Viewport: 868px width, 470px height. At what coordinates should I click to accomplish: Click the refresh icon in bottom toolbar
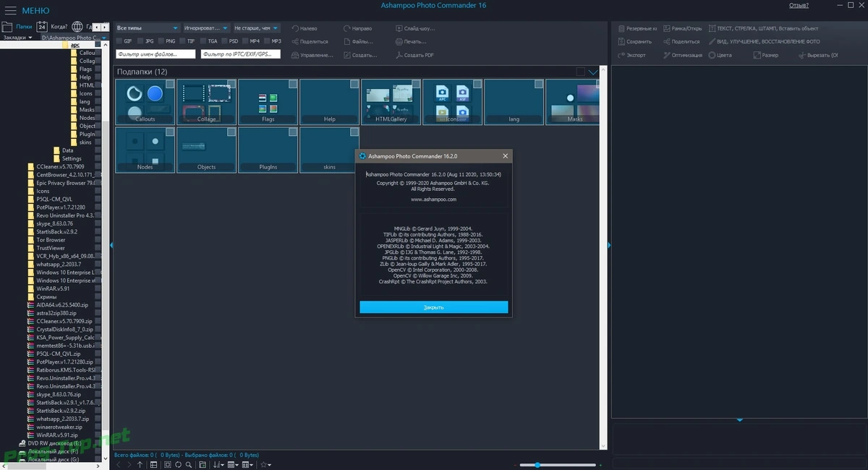click(x=178, y=465)
